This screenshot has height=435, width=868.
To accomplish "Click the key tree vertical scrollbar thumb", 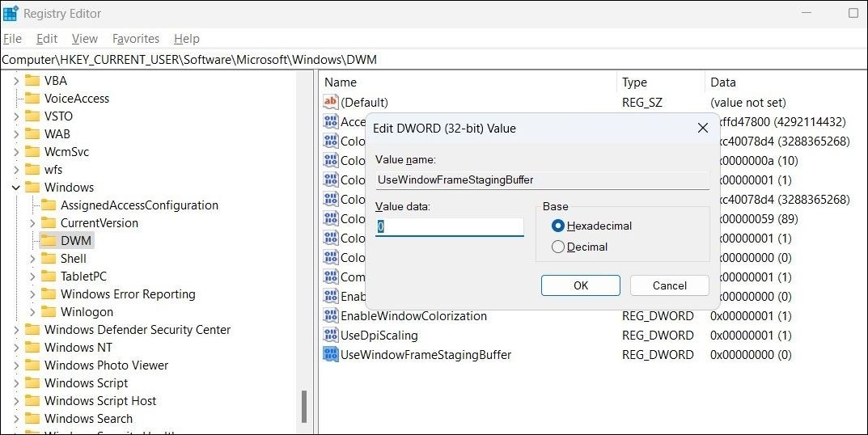I will point(304,407).
